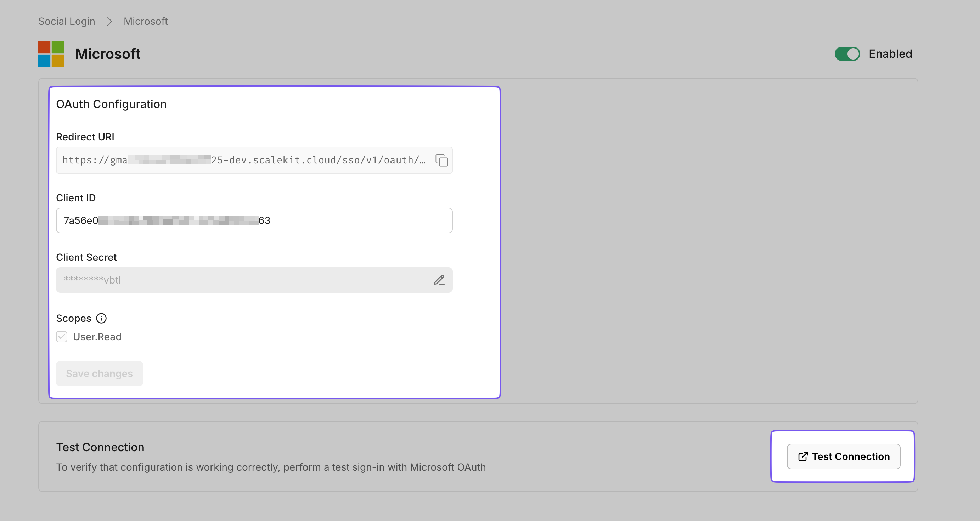Toggle the User.Read scope checkbox
Viewport: 980px width, 521px height.
point(61,336)
